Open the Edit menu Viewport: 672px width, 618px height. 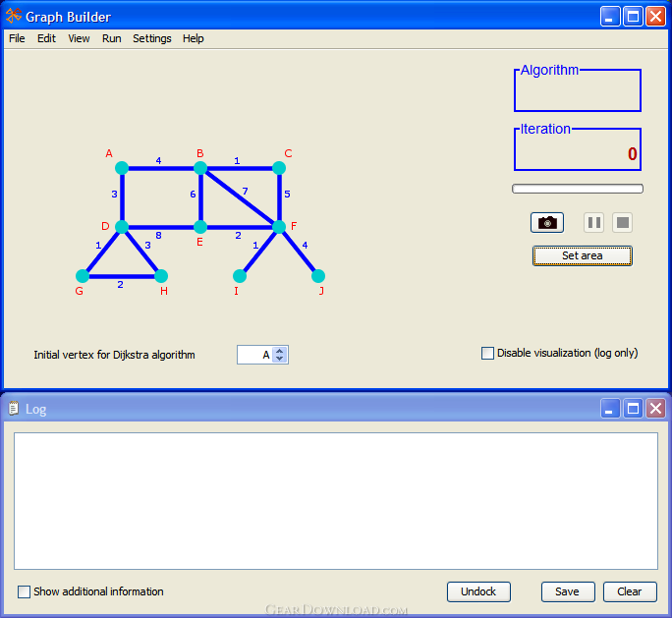pyautogui.click(x=46, y=38)
